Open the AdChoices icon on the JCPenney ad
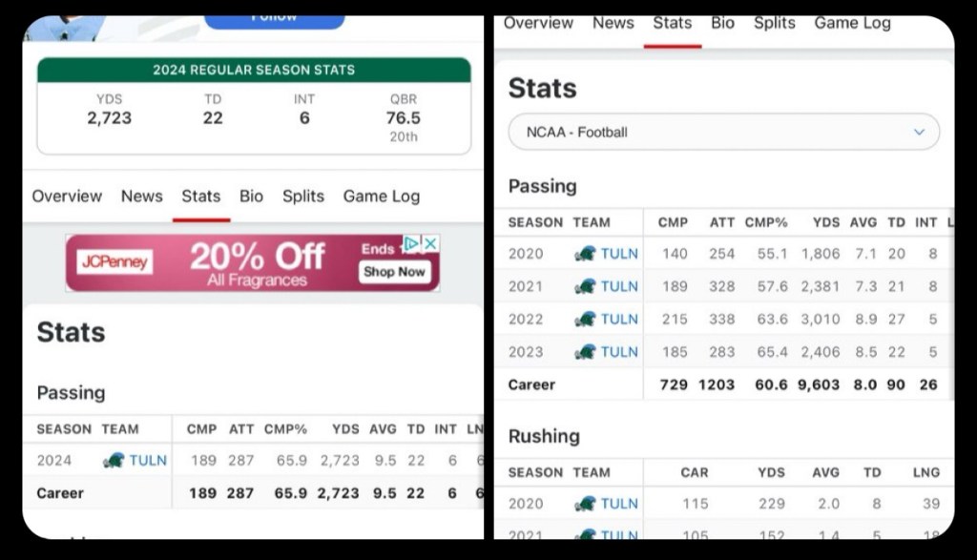This screenshot has width=977, height=560. coord(411,244)
